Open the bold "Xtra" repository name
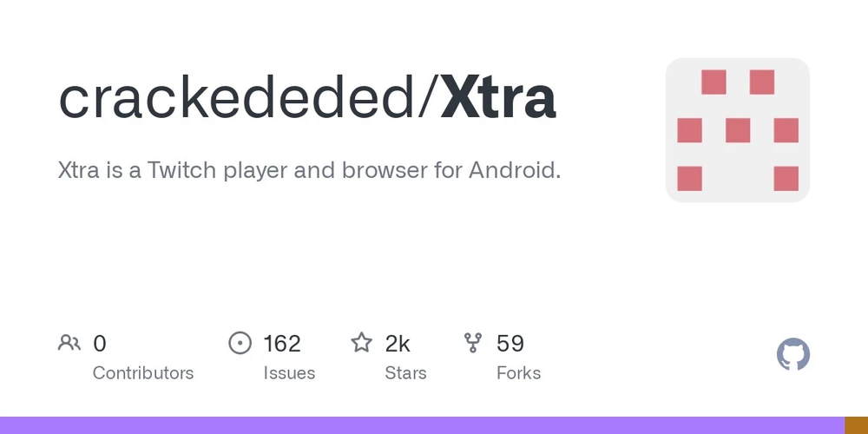This screenshot has width=868, height=434. (x=498, y=98)
